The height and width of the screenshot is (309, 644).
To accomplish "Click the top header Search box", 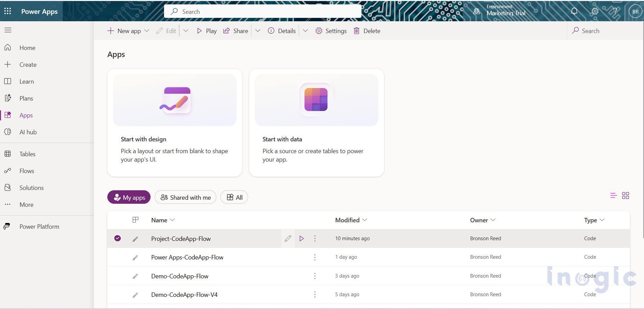I will coord(263,11).
